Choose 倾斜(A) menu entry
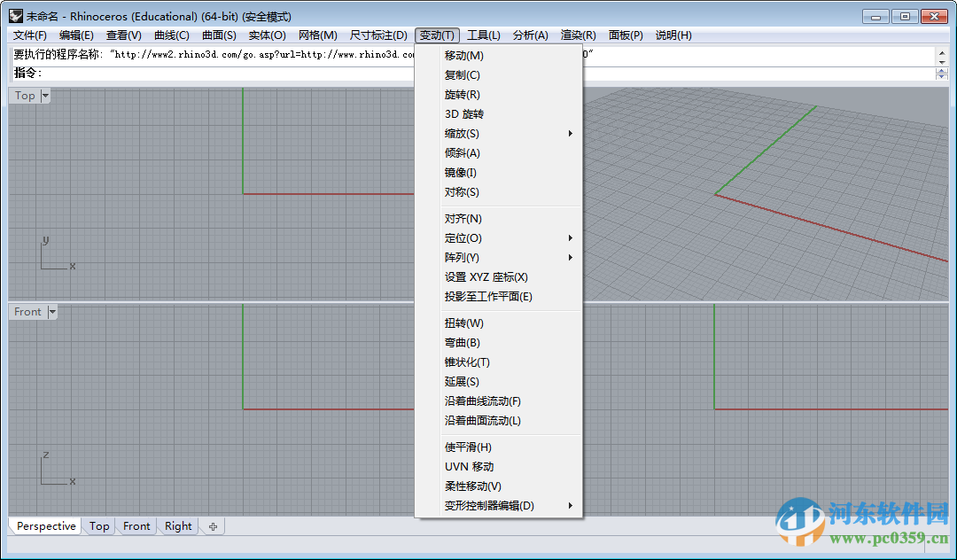Image resolution: width=957 pixels, height=560 pixels. tap(499, 153)
